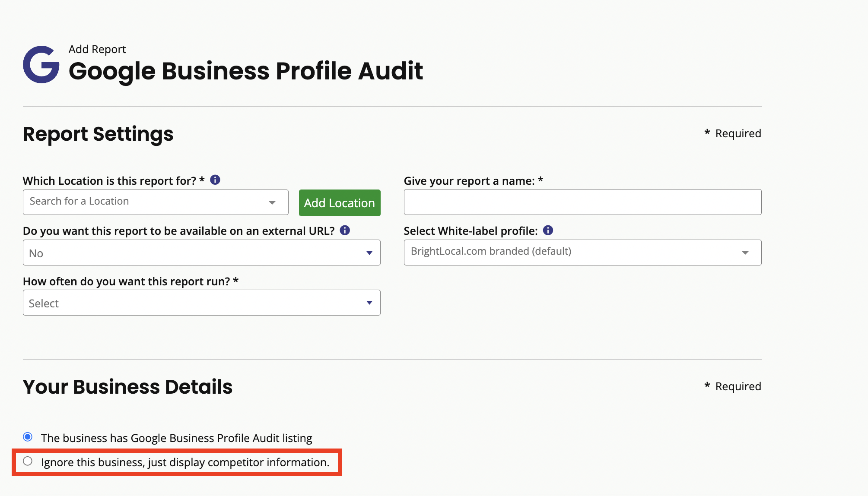The image size is (868, 496).
Task: Click the info icon beside the Location question
Action: tap(215, 180)
